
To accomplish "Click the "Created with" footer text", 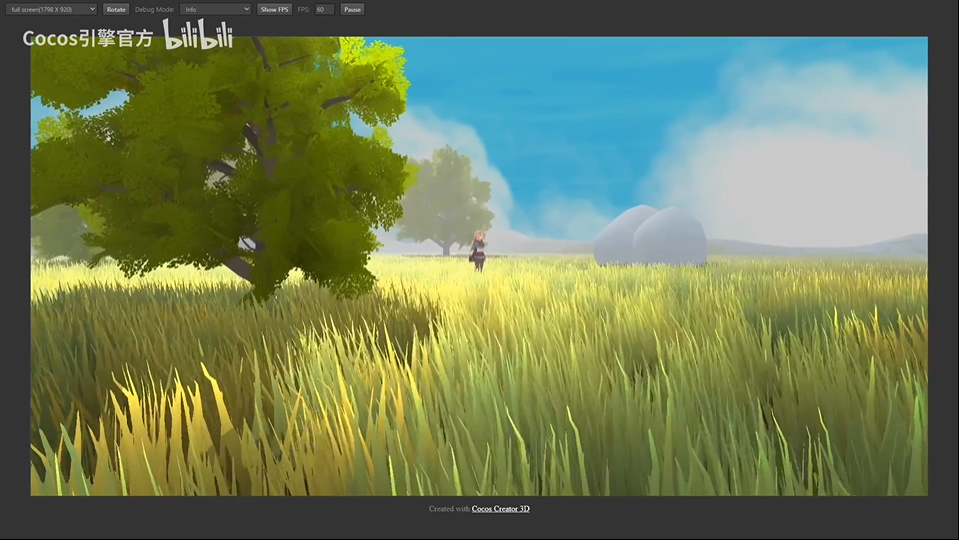I will (x=449, y=509).
